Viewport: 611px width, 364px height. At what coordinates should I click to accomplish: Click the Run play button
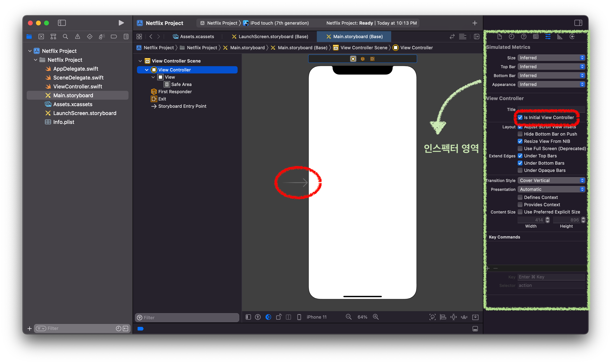121,23
